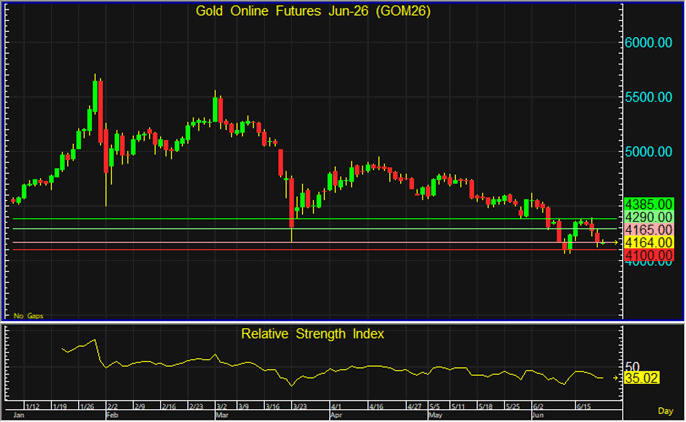686x422 pixels.
Task: Click the red 4100.00 price level tag
Action: point(649,255)
